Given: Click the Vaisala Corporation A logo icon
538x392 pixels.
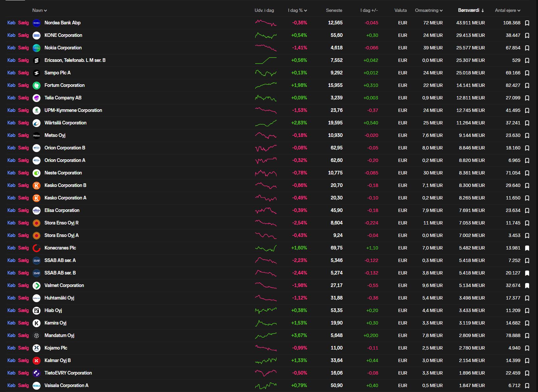Looking at the screenshot, I should coord(37,386).
